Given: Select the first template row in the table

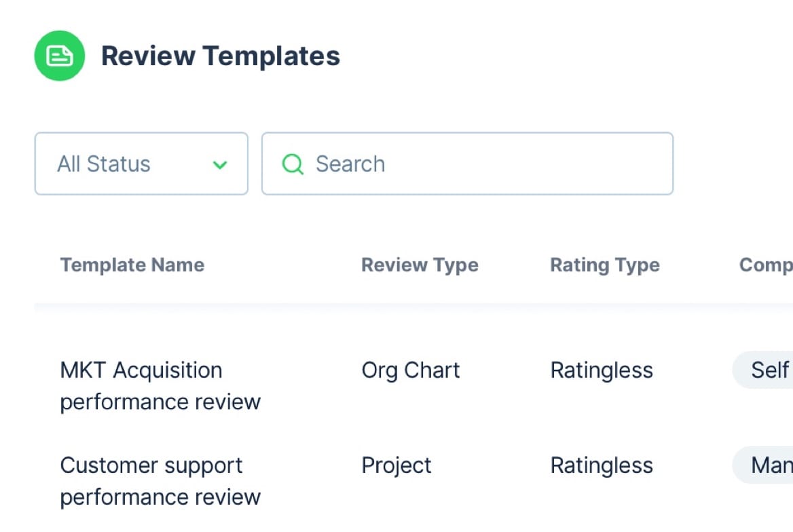Looking at the screenshot, I should (339, 385).
